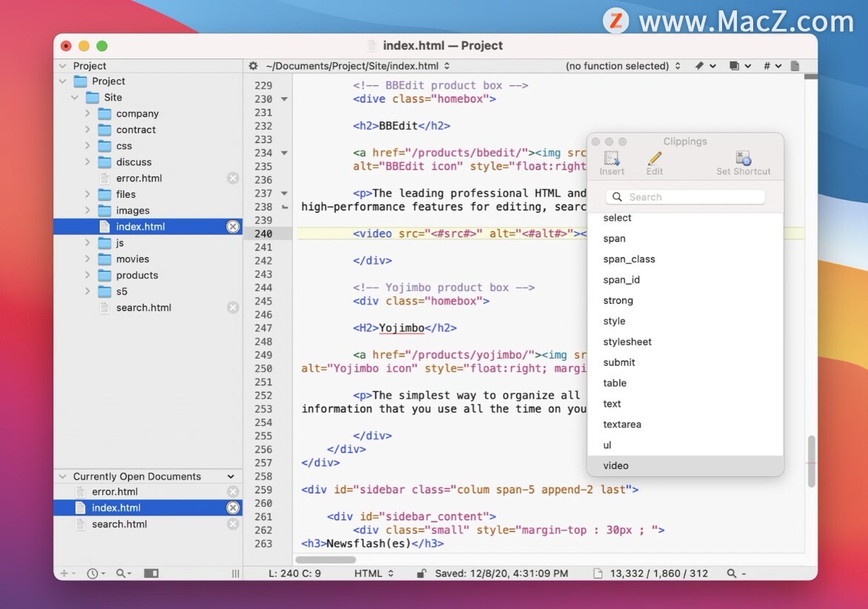This screenshot has width=868, height=609.
Task: Open the function selection popup
Action: click(623, 66)
